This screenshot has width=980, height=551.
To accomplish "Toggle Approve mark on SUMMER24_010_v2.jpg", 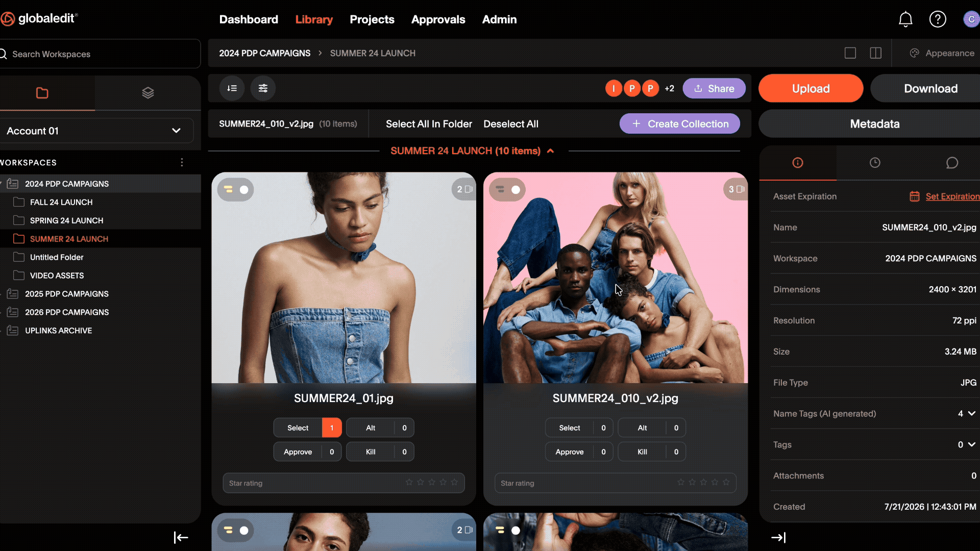I will point(579,452).
